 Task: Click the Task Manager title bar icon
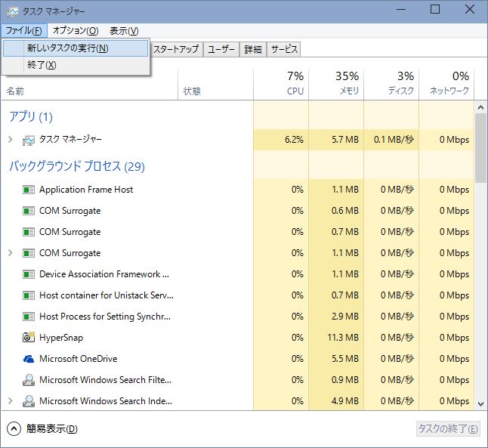[x=12, y=11]
